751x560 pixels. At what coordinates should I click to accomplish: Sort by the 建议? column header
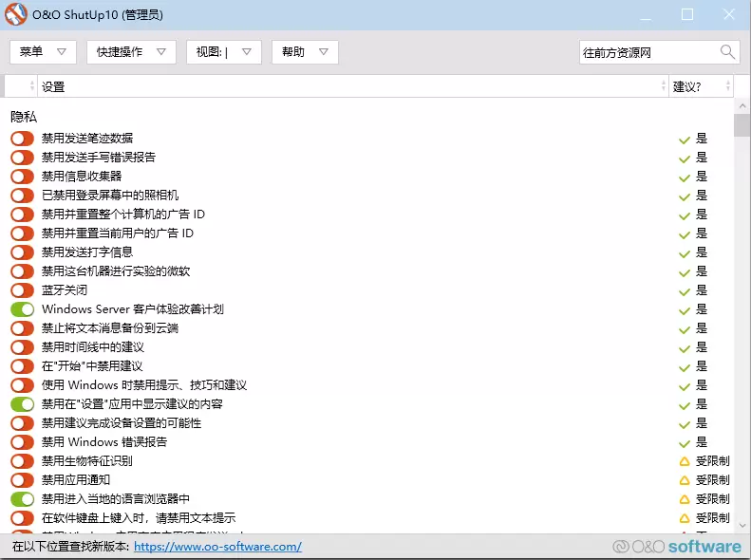(x=700, y=86)
